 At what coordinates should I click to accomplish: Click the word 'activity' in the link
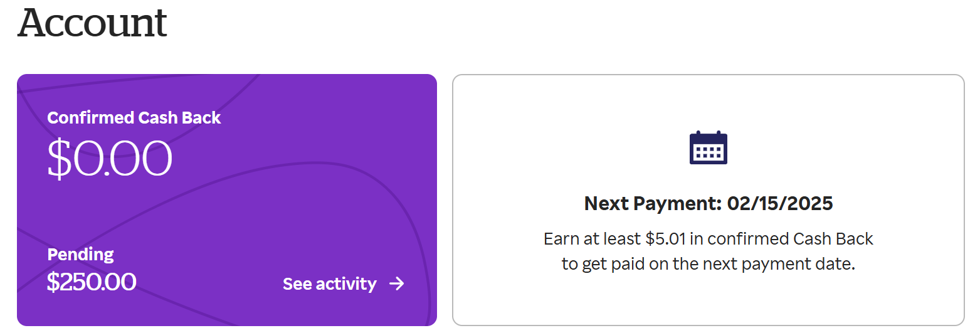(347, 284)
